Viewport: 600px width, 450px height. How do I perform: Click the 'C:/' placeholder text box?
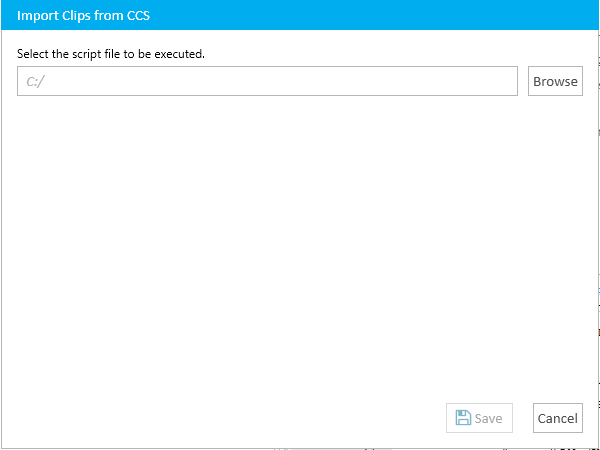(x=267, y=81)
